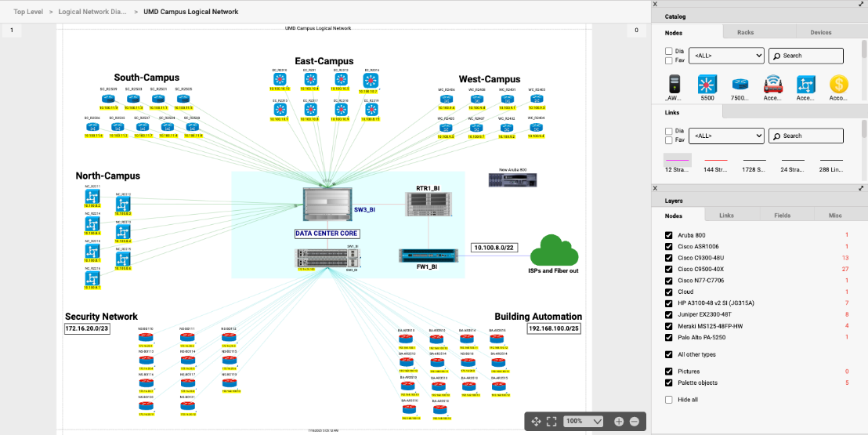The width and height of the screenshot is (868, 435).
Task: Enable the Hide all checkbox
Action: tap(668, 400)
